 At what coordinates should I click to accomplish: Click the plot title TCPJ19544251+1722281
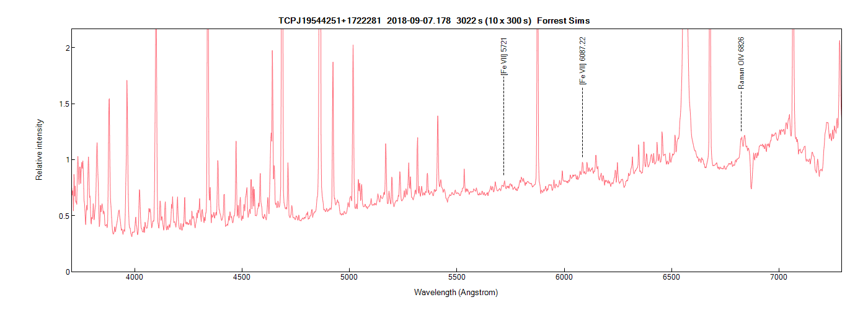[329, 20]
